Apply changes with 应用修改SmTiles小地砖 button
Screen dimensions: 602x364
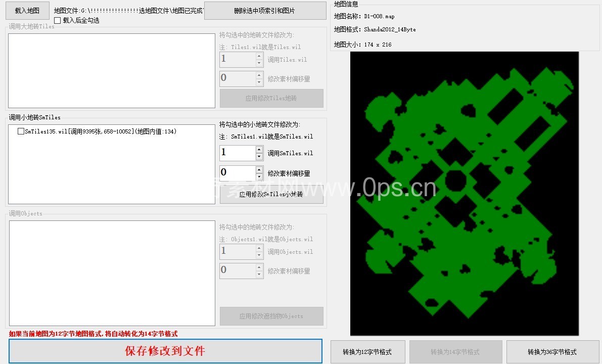pyautogui.click(x=271, y=195)
